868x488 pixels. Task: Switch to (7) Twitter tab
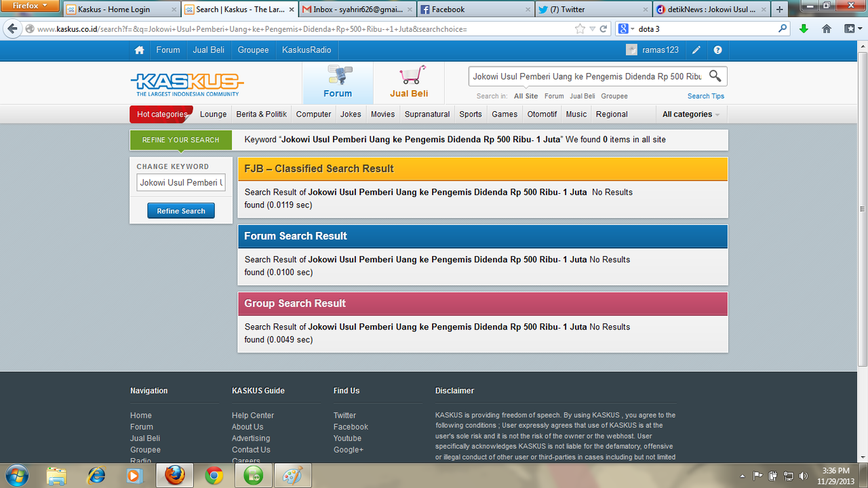(x=593, y=9)
